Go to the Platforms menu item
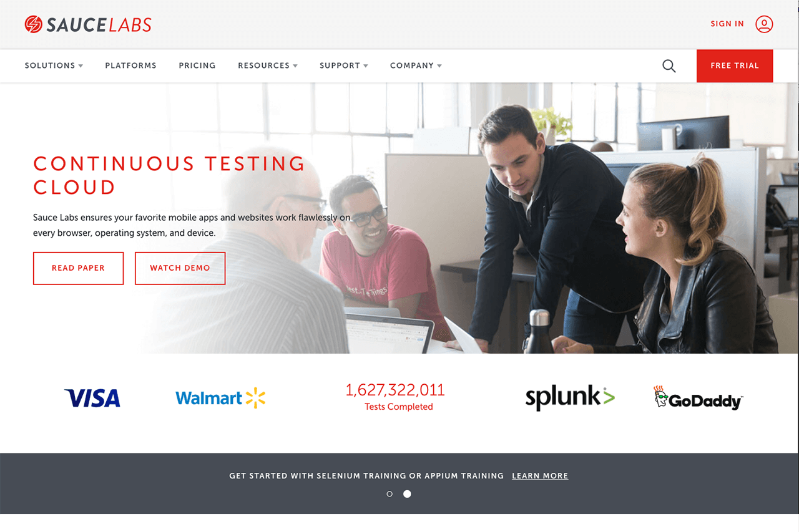The height and width of the screenshot is (532, 799). 130,65
